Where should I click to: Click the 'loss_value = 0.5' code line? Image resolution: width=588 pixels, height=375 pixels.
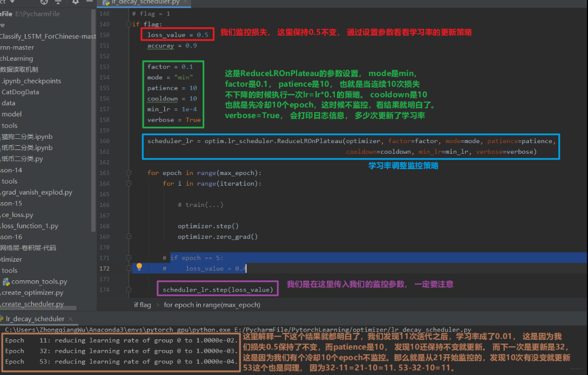tap(178, 35)
